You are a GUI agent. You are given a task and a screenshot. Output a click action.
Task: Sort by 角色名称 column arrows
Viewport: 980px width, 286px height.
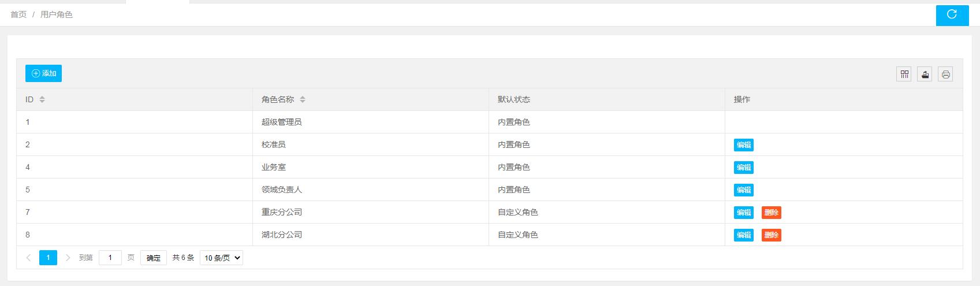[x=303, y=99]
